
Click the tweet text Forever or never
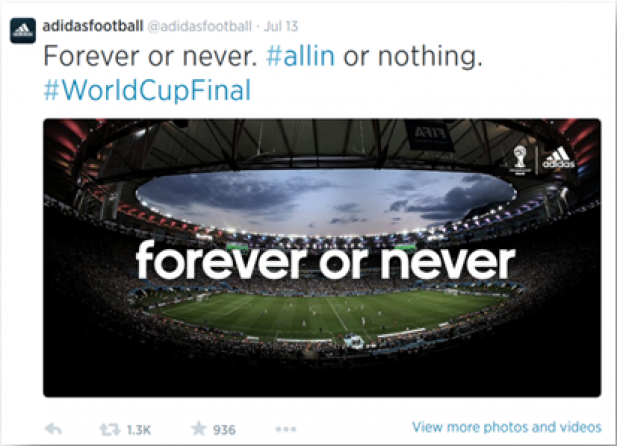150,56
